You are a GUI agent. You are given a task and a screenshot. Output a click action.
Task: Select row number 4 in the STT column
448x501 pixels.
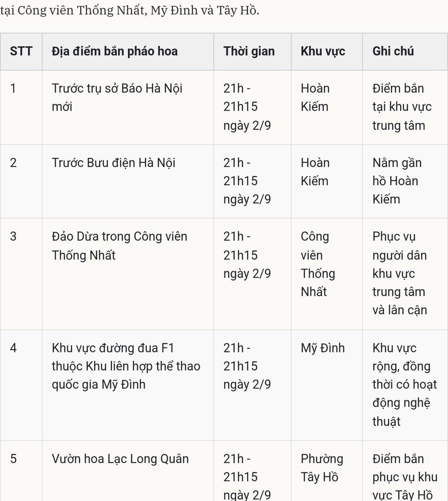click(x=21, y=385)
